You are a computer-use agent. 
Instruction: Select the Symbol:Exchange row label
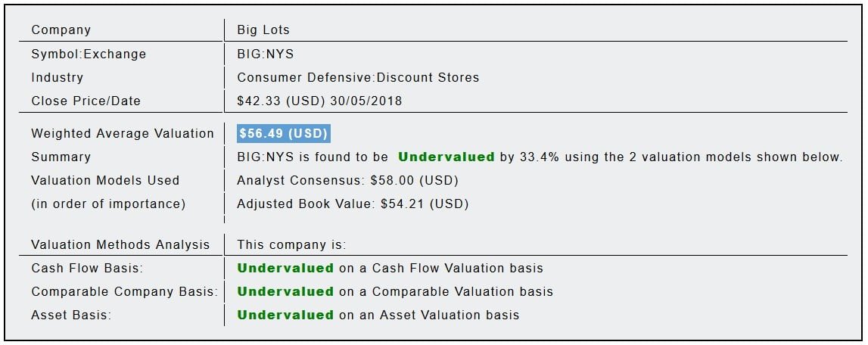(x=89, y=54)
